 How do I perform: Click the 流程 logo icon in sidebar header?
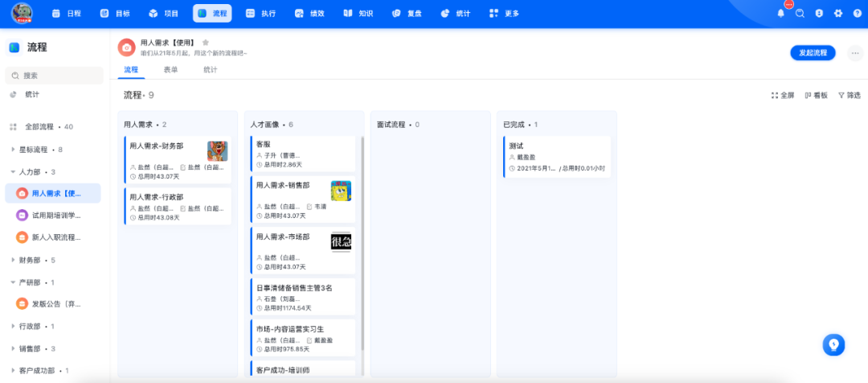[14, 47]
